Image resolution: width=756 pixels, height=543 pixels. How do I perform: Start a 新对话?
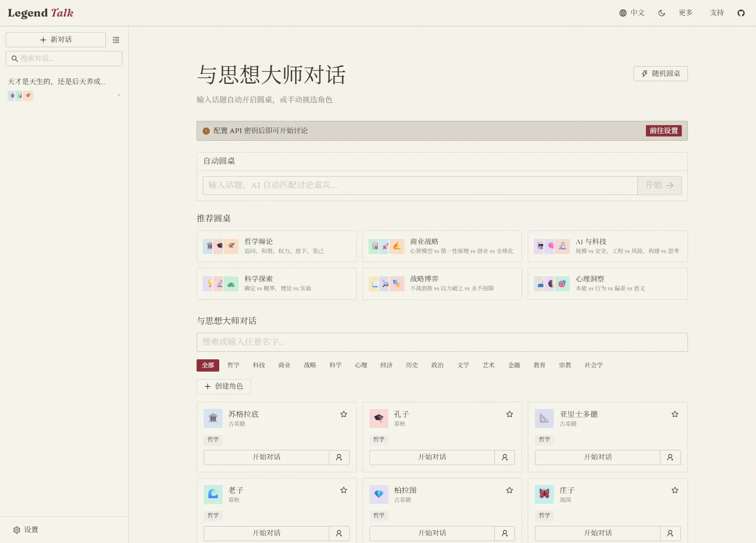[56, 40]
